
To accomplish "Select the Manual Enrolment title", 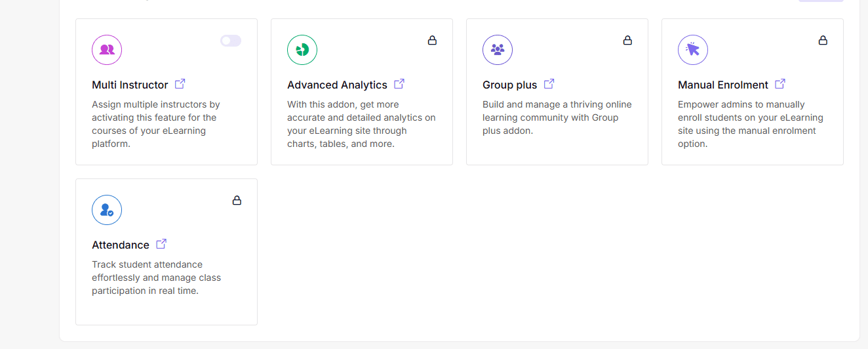I will click(722, 85).
